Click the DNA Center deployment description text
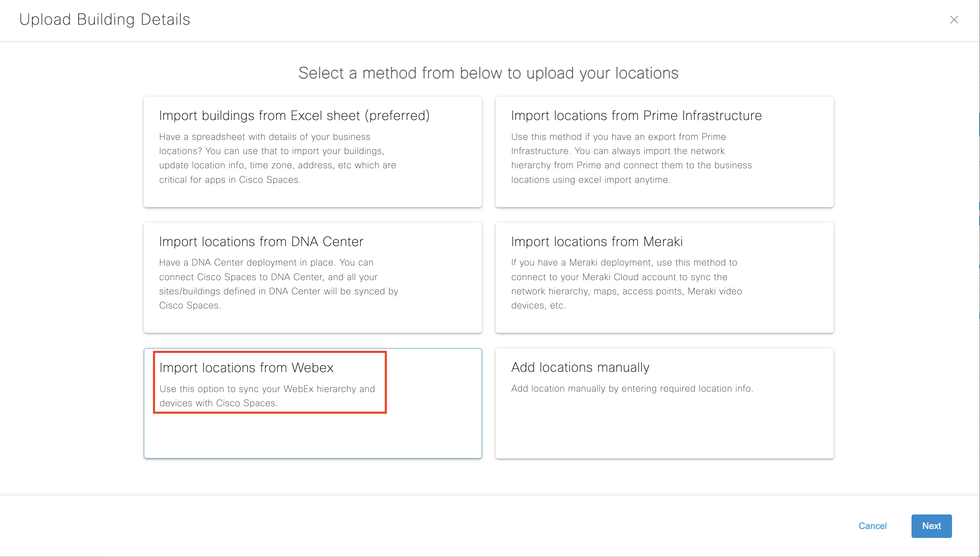The width and height of the screenshot is (980, 557). click(x=278, y=284)
